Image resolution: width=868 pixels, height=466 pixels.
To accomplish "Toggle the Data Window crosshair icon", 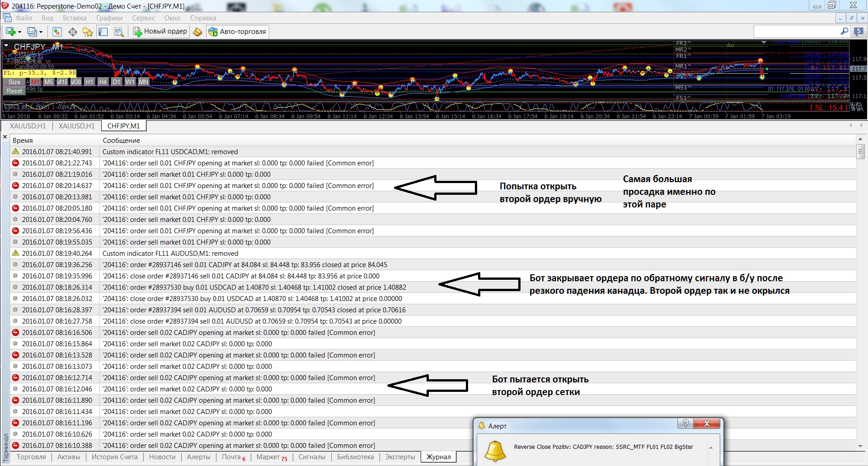I will click(72, 32).
